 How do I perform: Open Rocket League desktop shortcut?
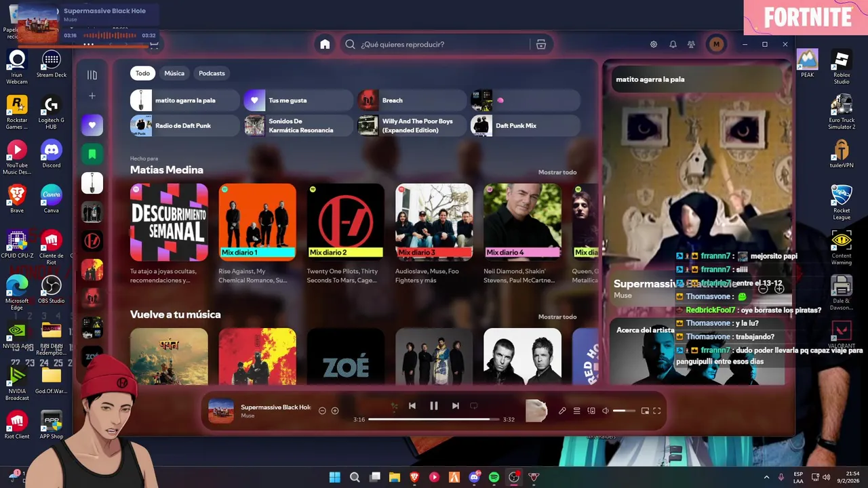tap(842, 202)
